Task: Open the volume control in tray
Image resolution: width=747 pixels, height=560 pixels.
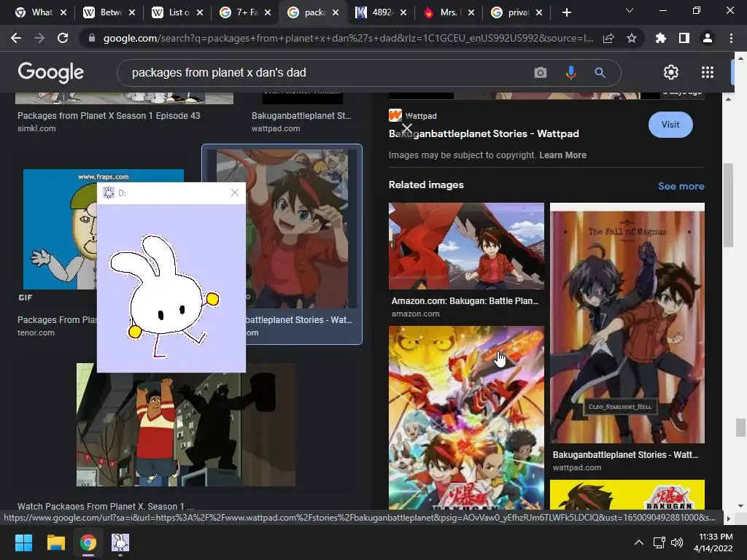Action: 676,542
